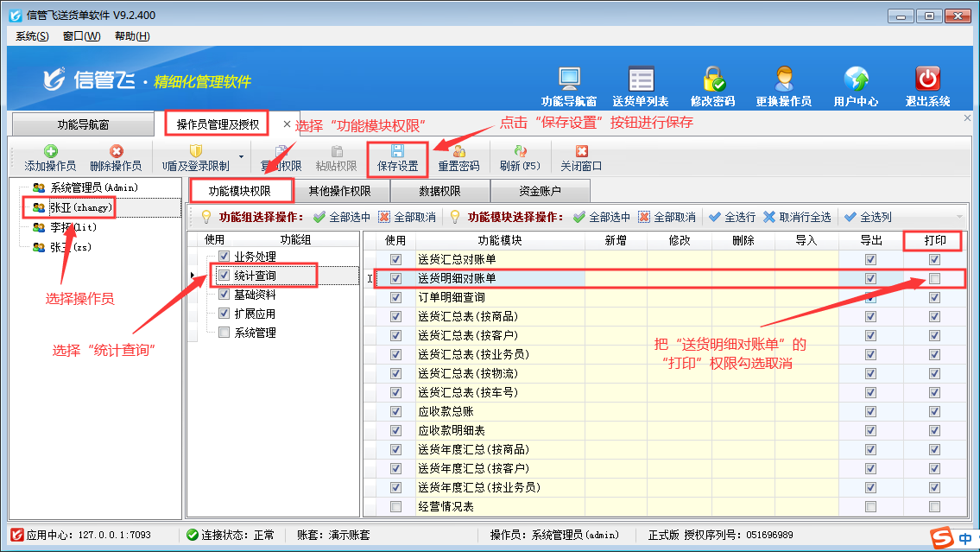
Task: Click the 添加操作员 add operator icon
Action: point(50,152)
